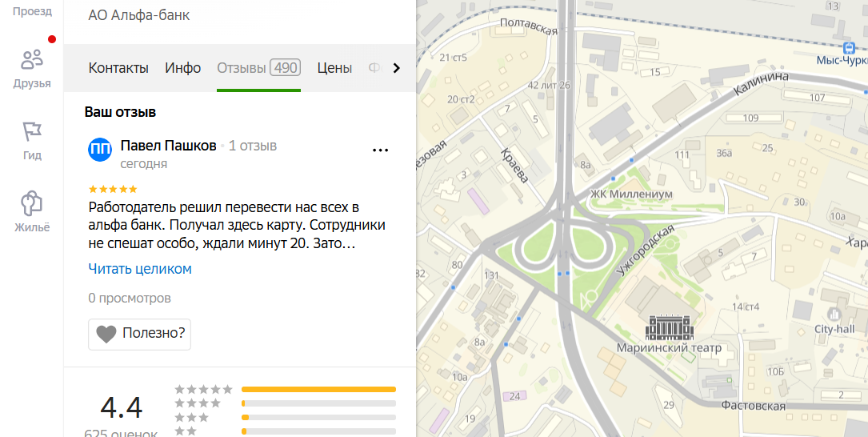Switch to the Отзывы tab
This screenshot has width=868, height=437.
258,68
